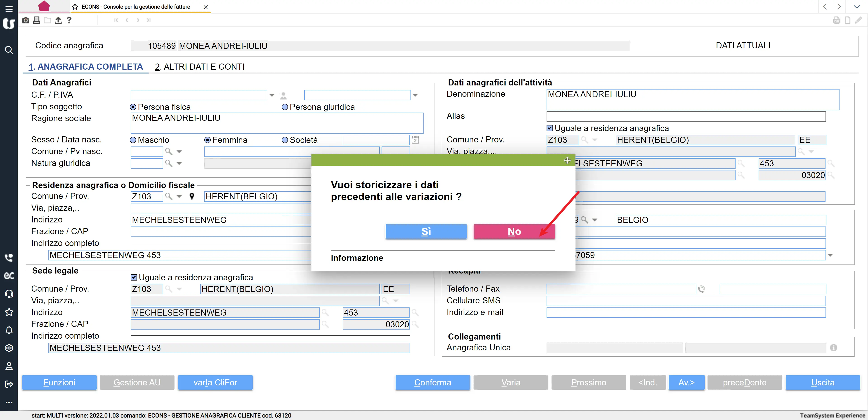Click the map pin icon beside Z103
This screenshot has width=868, height=420.
coord(192,196)
